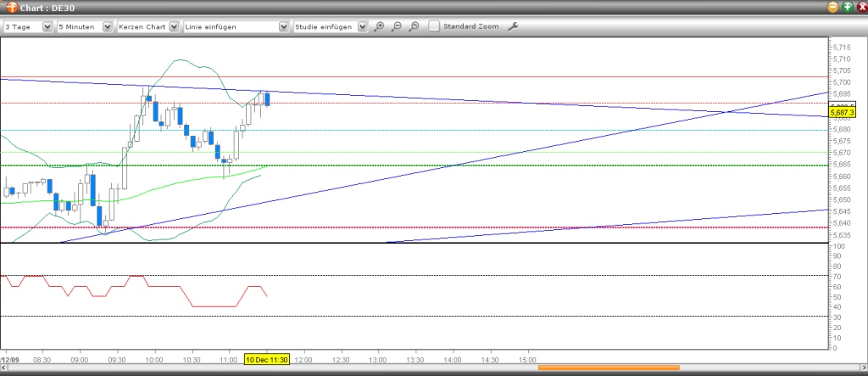Screen dimensions: 868x376
Task: Click the zoom in magnifier icon
Action: coord(379,26)
